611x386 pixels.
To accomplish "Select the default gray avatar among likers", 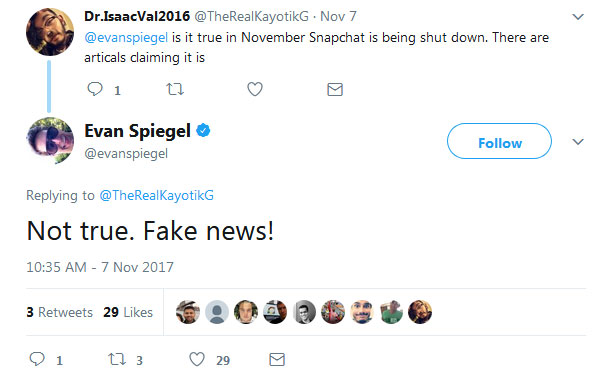I will (217, 312).
